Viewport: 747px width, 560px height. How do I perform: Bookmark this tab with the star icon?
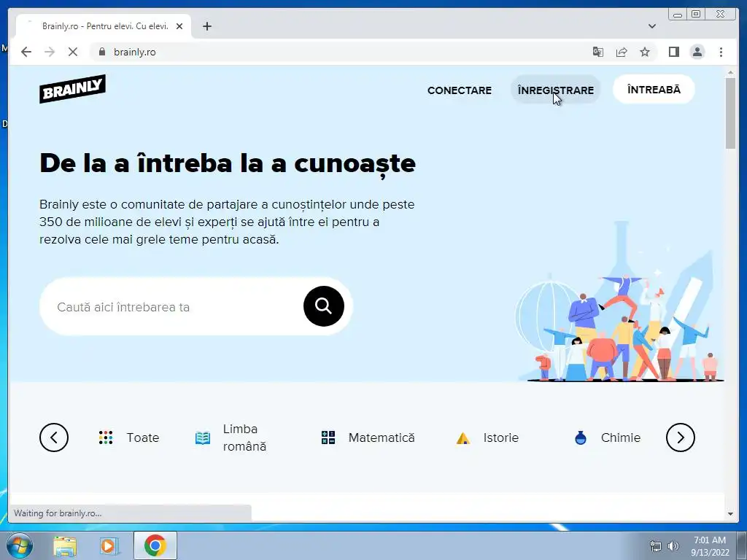[645, 52]
